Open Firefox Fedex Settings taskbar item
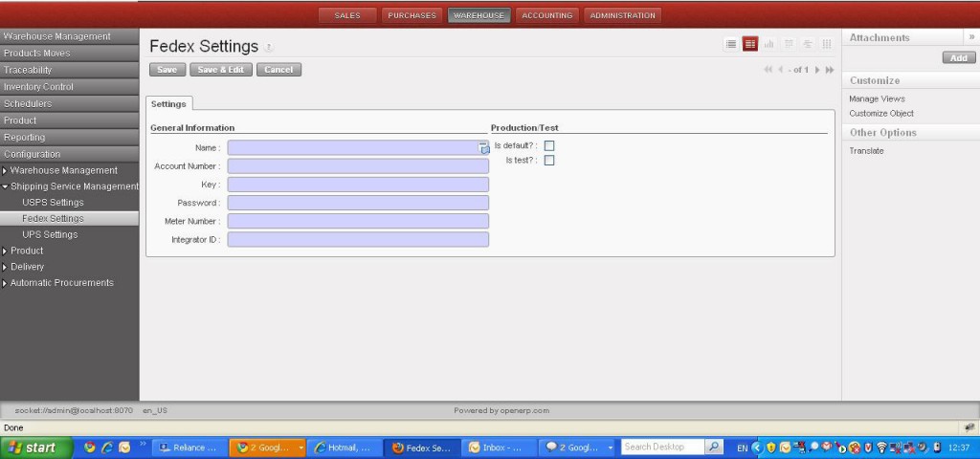980x459 pixels. pyautogui.click(x=421, y=448)
